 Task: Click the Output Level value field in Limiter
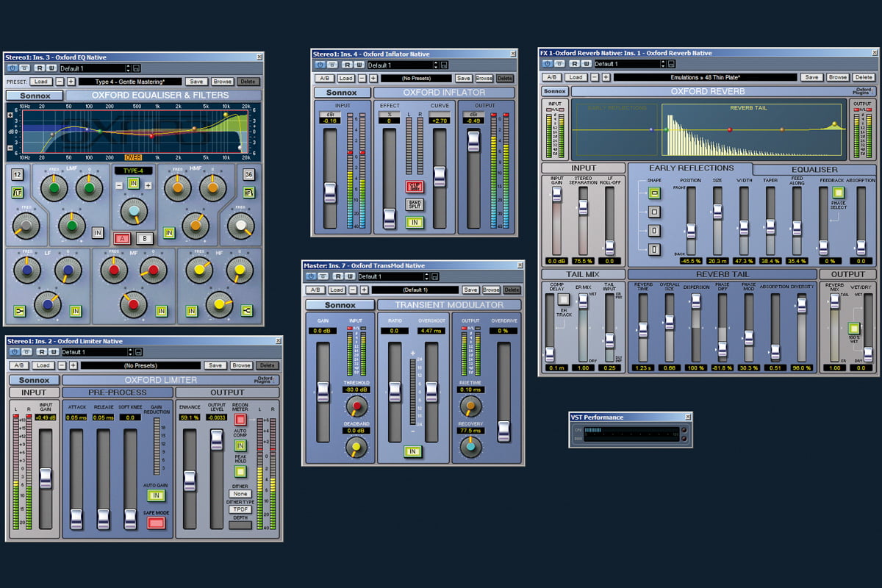pyautogui.click(x=216, y=417)
